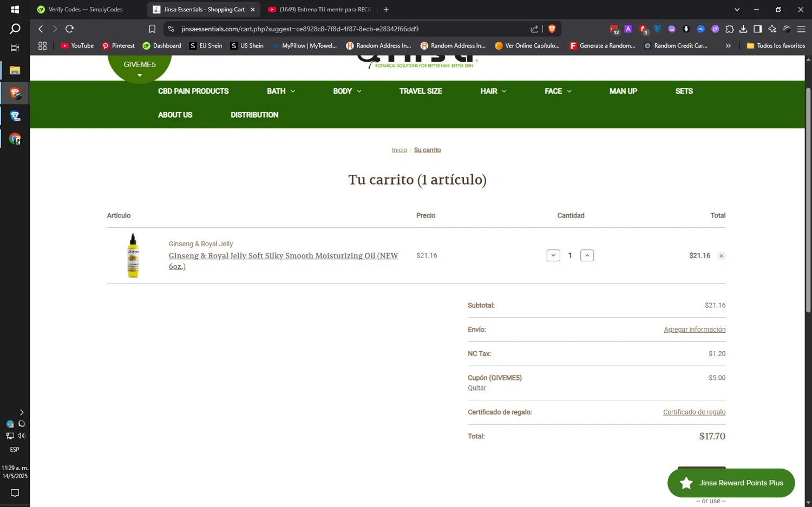Image resolution: width=812 pixels, height=507 pixels.
Task: Open TRAVEL SIZE menu item
Action: click(x=421, y=91)
